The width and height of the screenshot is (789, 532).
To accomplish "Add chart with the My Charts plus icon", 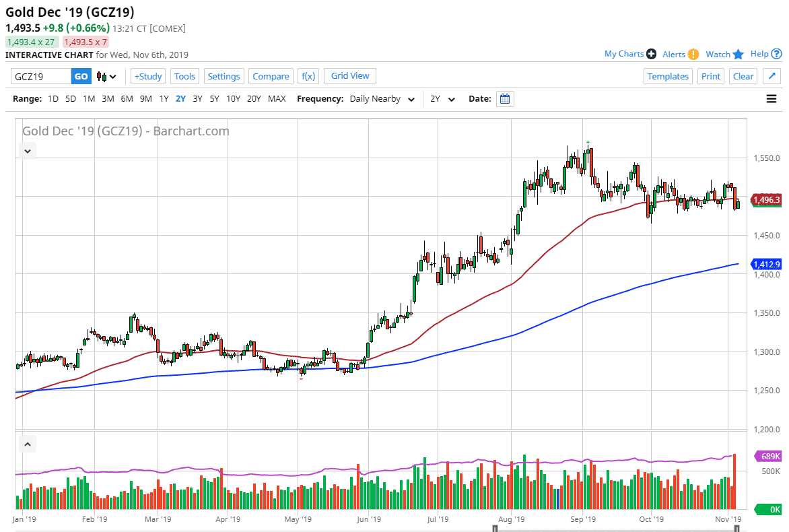I will click(x=650, y=54).
